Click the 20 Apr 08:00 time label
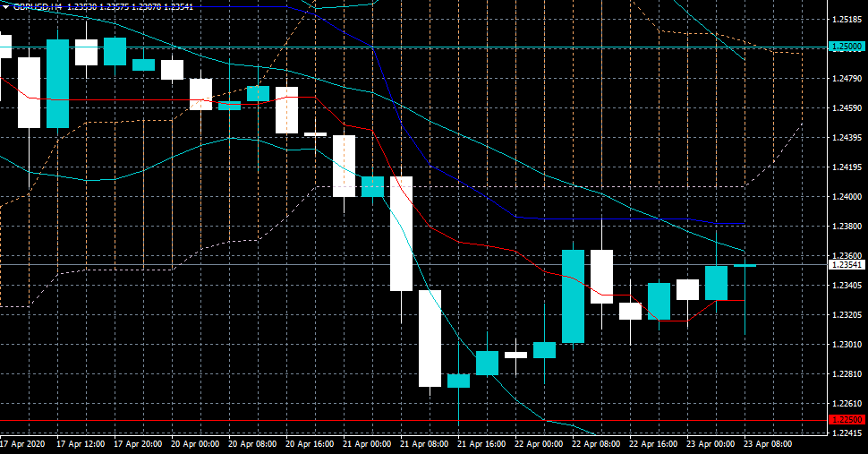Viewport: 868px width, 454px height. (251, 444)
